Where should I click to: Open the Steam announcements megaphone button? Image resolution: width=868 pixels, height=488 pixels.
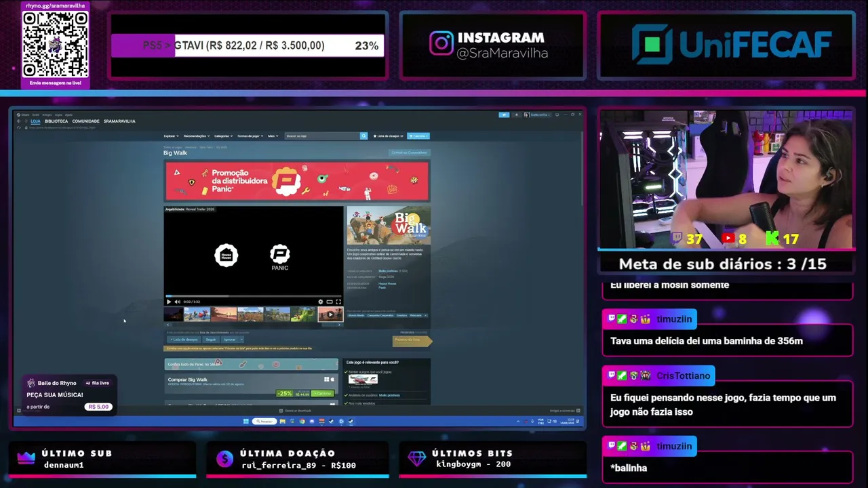(x=504, y=115)
